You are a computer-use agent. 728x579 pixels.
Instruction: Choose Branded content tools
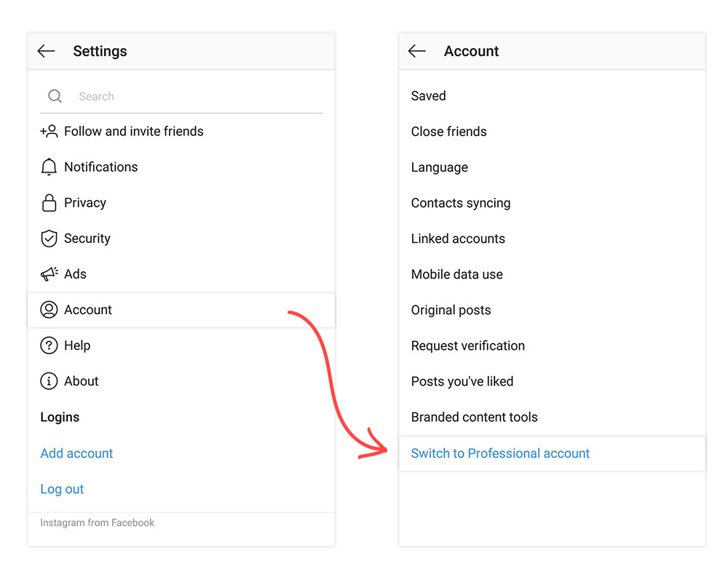pos(552,417)
